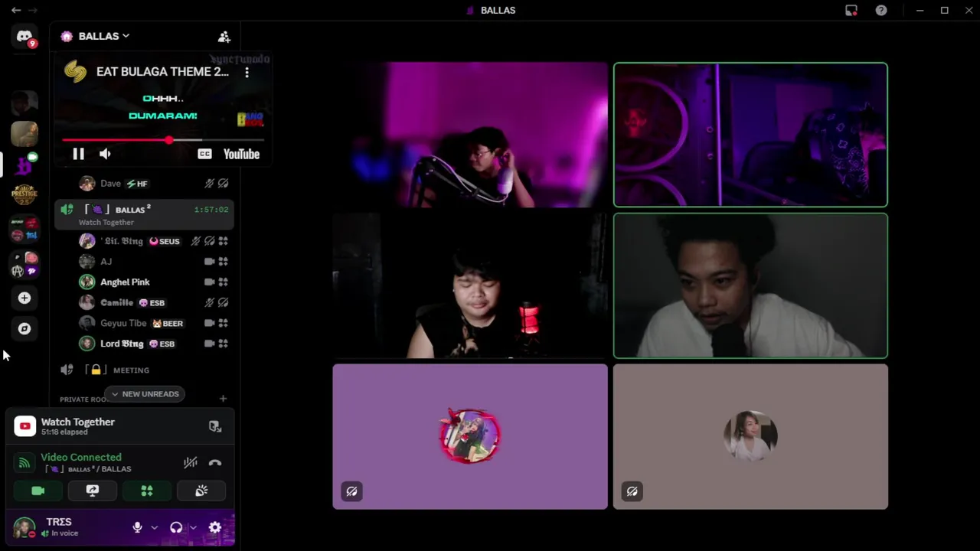
Task: Pause the Eat Bulaga theme video
Action: [x=78, y=154]
